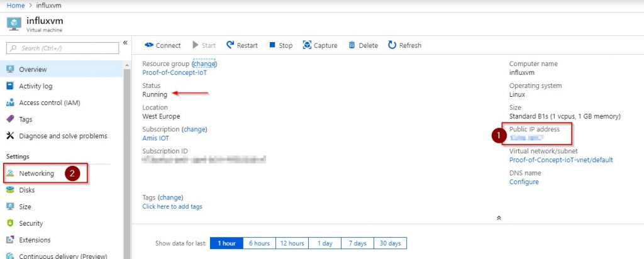
Task: Select 12 hours time range
Action: click(292, 243)
